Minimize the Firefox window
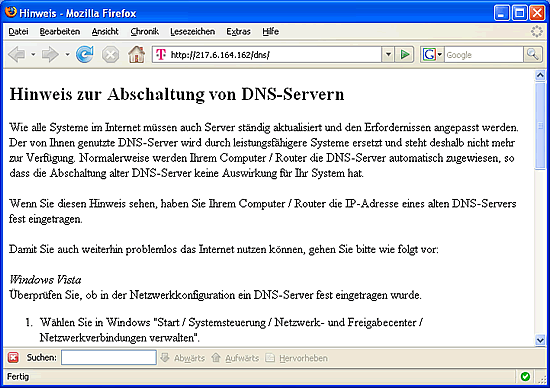 click(502, 13)
